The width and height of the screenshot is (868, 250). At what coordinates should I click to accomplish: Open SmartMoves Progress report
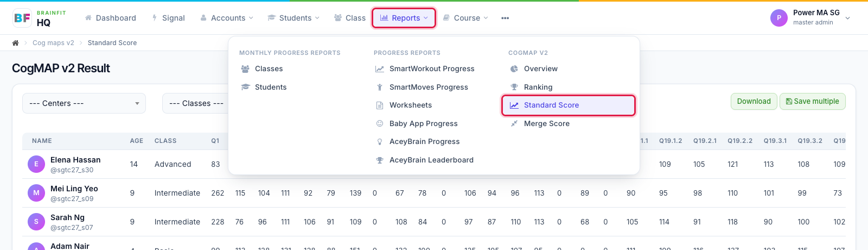(x=422, y=87)
